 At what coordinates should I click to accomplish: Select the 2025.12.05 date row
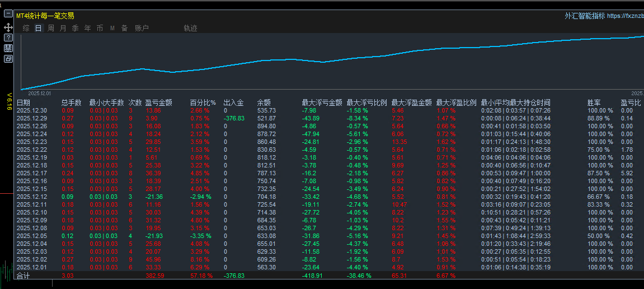click(32, 236)
